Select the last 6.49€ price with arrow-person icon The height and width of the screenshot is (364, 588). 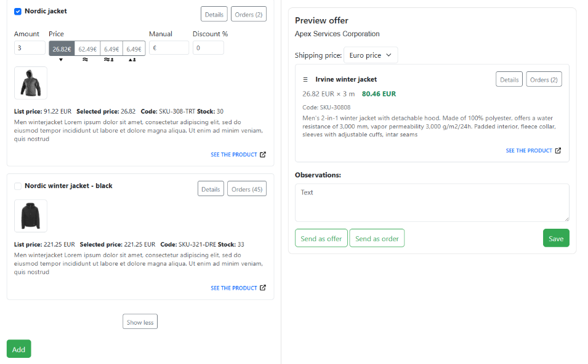134,47
